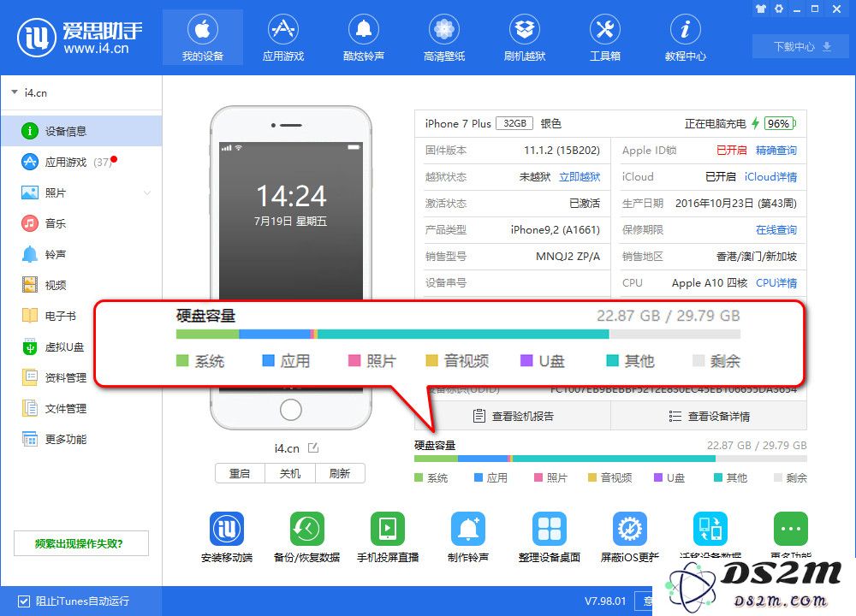Click the edit device name icon
This screenshot has height=616, width=856.
coord(313,448)
